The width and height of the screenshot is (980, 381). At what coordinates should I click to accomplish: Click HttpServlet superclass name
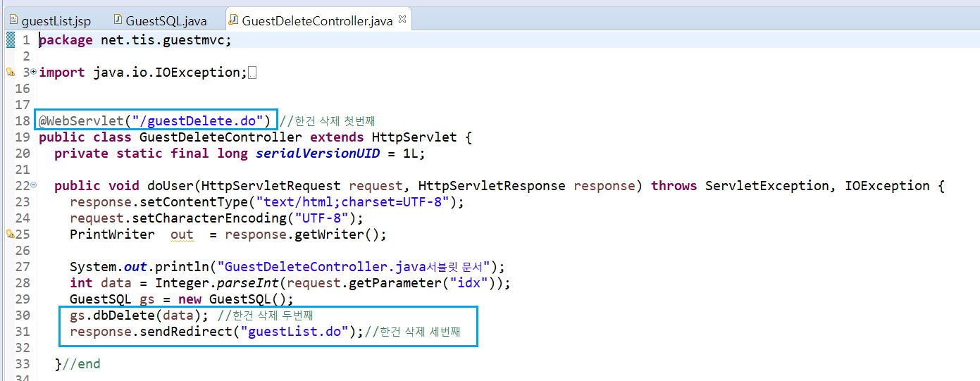[x=414, y=137]
